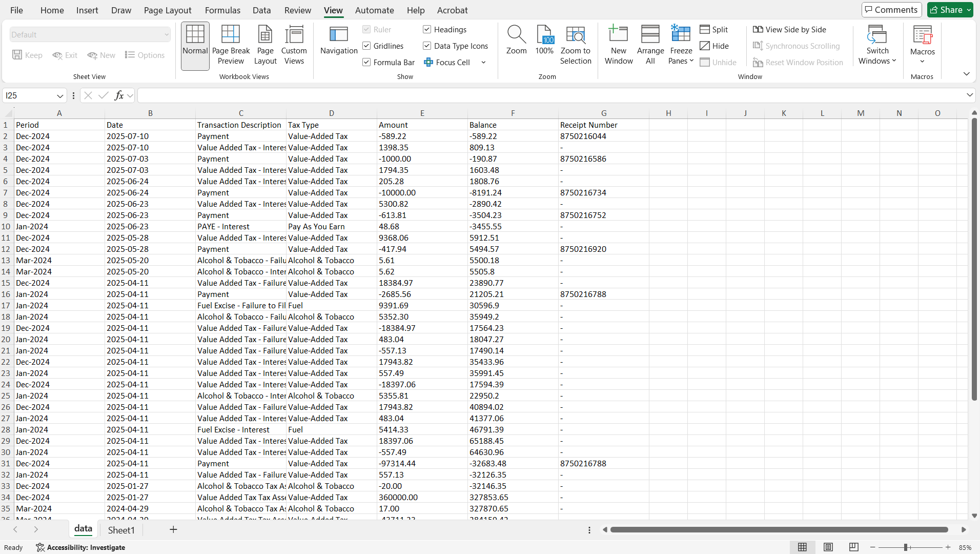
Task: Click Arrange All windows
Action: 650,45
